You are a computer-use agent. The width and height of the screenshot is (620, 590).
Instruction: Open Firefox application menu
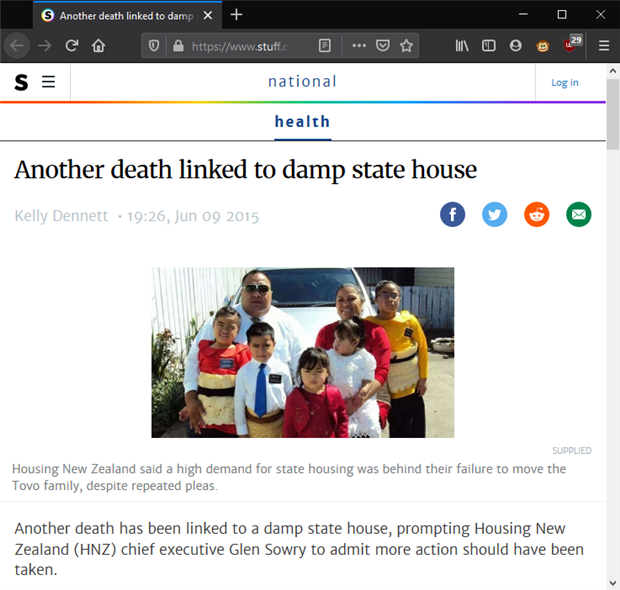[603, 46]
